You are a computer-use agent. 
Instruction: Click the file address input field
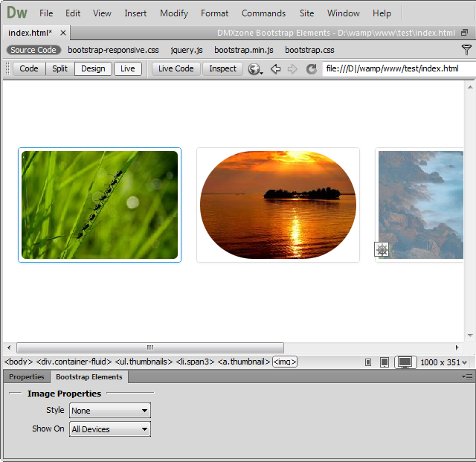pyautogui.click(x=399, y=68)
